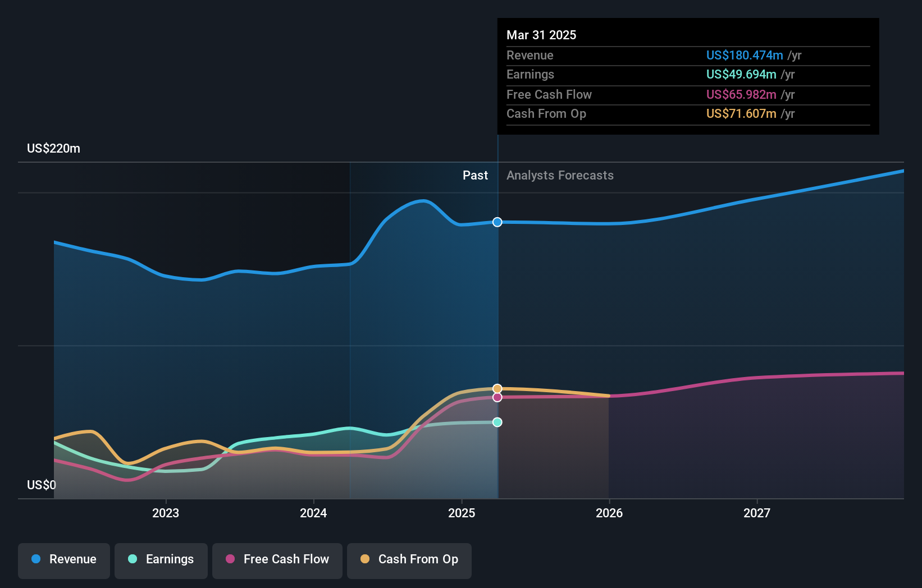922x588 pixels.
Task: Click the Past label on the chart
Action: tap(475, 176)
